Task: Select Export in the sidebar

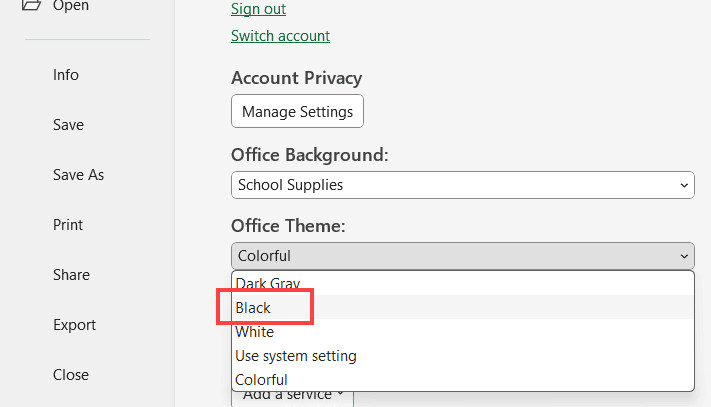Action: tap(74, 325)
